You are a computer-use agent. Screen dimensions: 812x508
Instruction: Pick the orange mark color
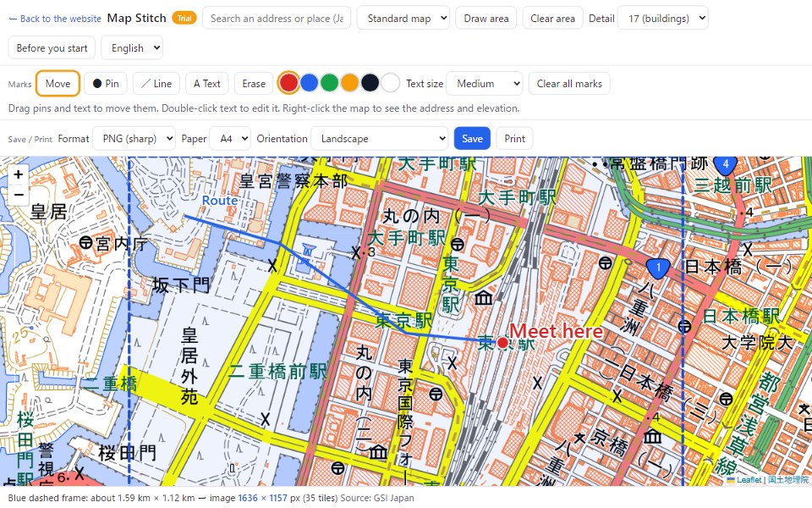[349, 83]
